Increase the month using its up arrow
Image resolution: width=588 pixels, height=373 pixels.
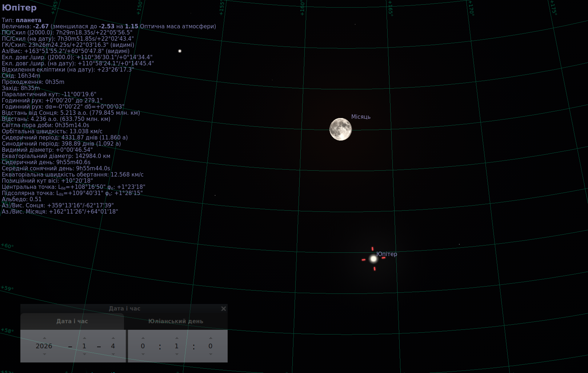pyautogui.click(x=84, y=338)
